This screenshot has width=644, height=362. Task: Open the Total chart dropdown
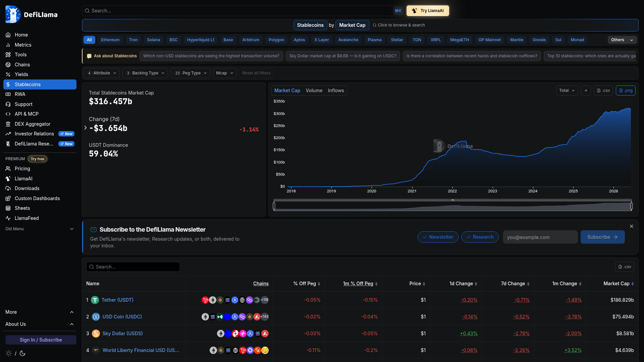pos(567,90)
